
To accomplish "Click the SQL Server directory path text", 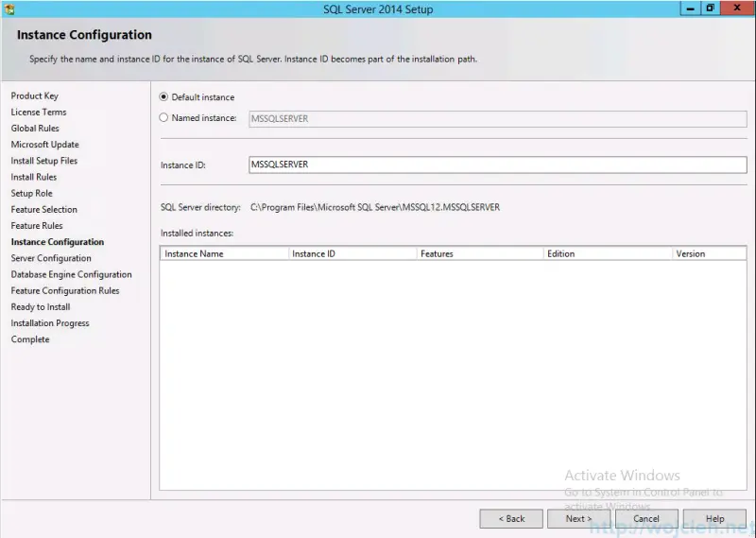I will [x=375, y=207].
